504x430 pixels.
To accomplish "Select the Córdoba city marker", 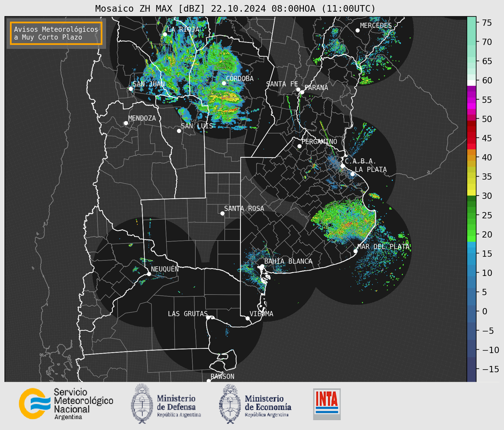I will (x=224, y=83).
